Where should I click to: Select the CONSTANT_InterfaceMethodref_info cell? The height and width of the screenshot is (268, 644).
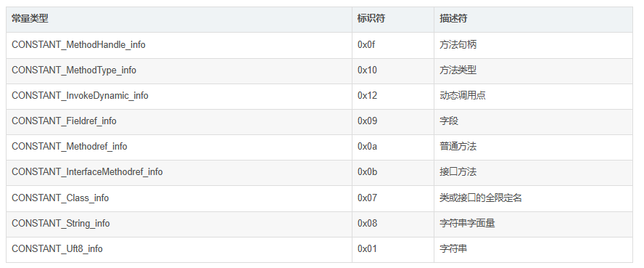[179, 173]
